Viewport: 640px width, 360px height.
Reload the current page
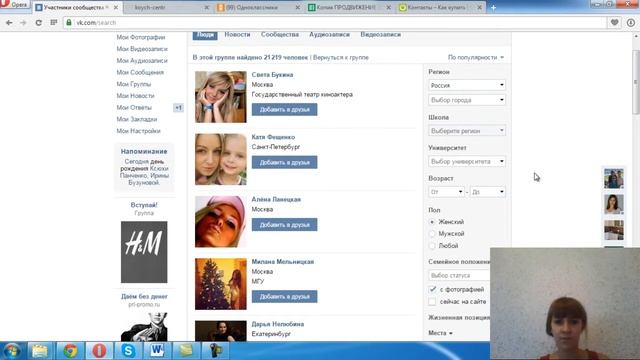pos(38,23)
